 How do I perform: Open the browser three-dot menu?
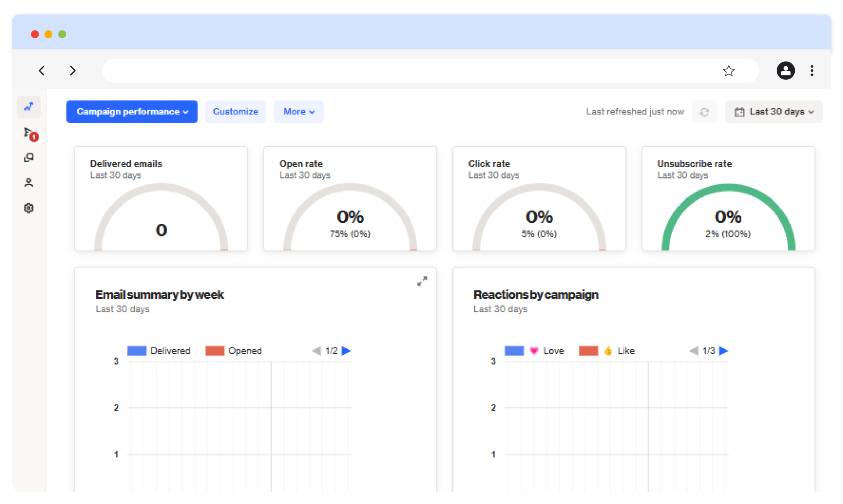point(812,71)
